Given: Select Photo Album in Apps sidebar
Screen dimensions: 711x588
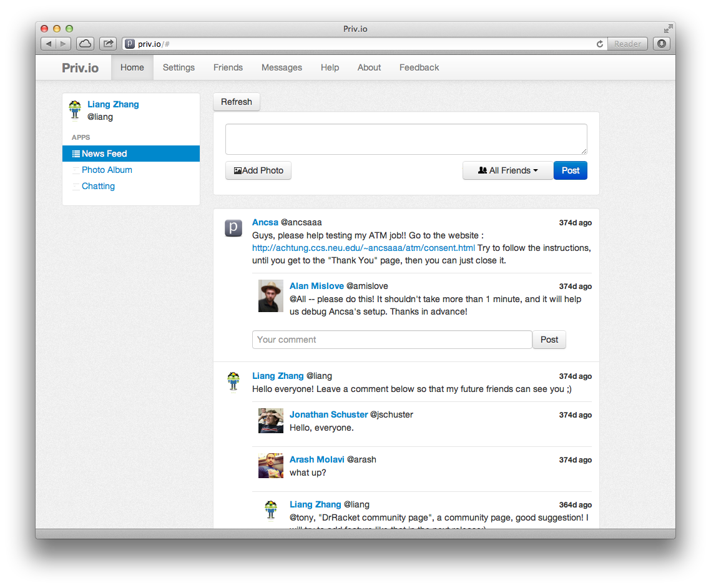Looking at the screenshot, I should (107, 170).
